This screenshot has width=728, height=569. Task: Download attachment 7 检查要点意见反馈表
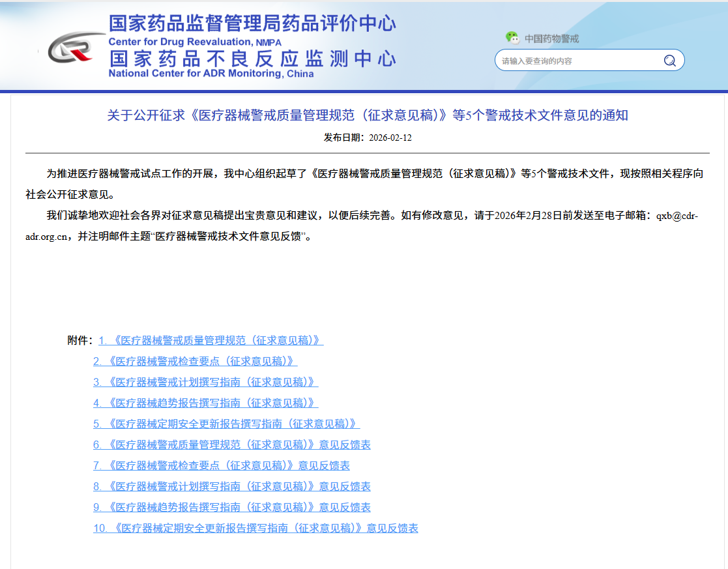point(221,465)
